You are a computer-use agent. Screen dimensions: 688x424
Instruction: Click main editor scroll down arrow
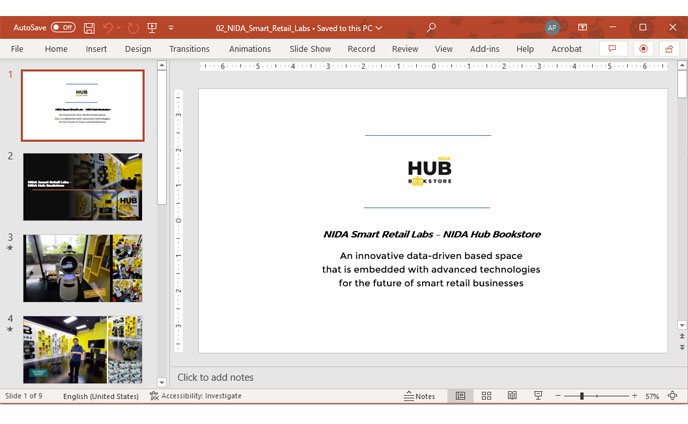pos(682,325)
